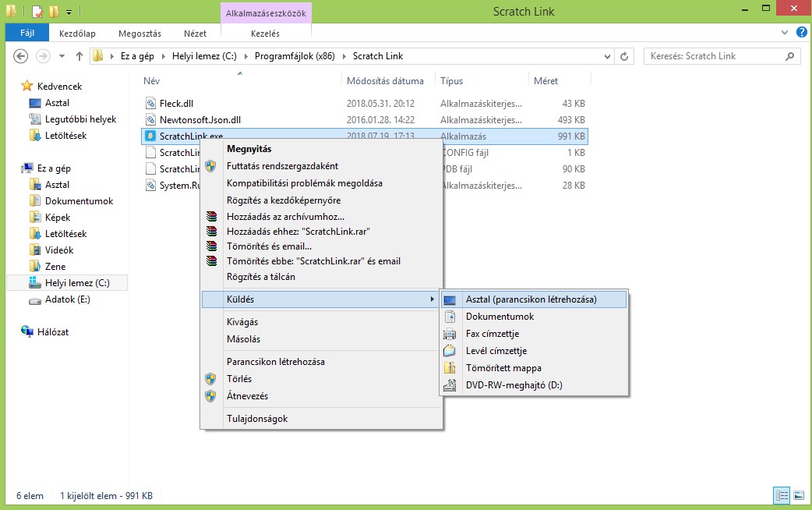Click the Properties icon in quick access toolbar

(x=37, y=12)
